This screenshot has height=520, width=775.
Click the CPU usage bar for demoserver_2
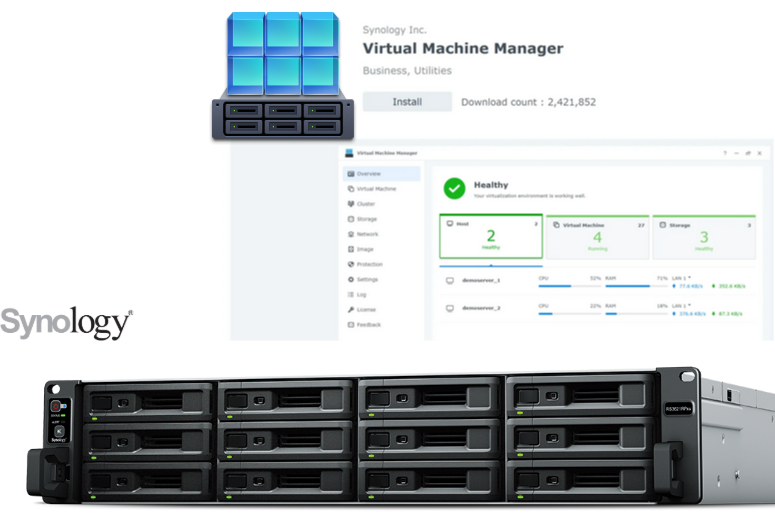[570, 314]
